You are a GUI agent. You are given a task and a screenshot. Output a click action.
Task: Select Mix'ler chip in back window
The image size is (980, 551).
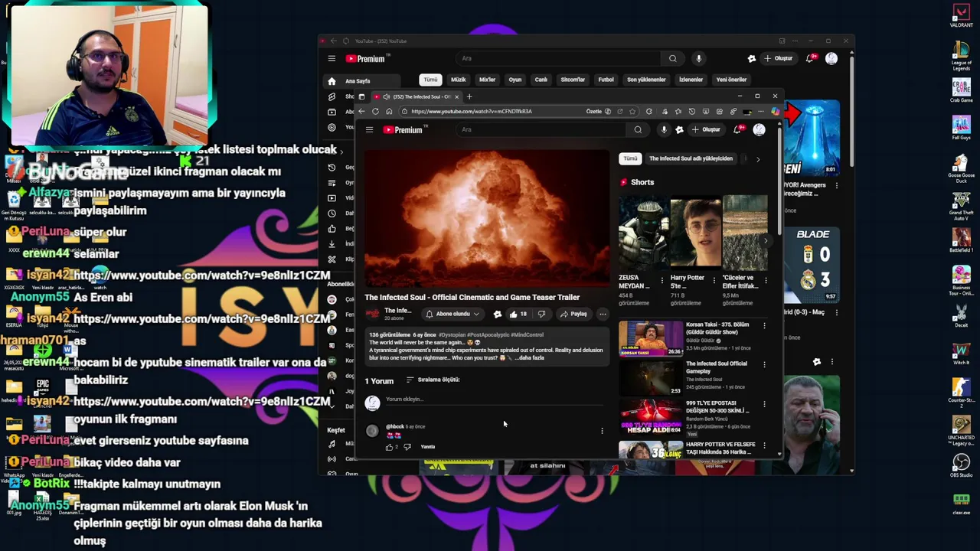coord(487,80)
